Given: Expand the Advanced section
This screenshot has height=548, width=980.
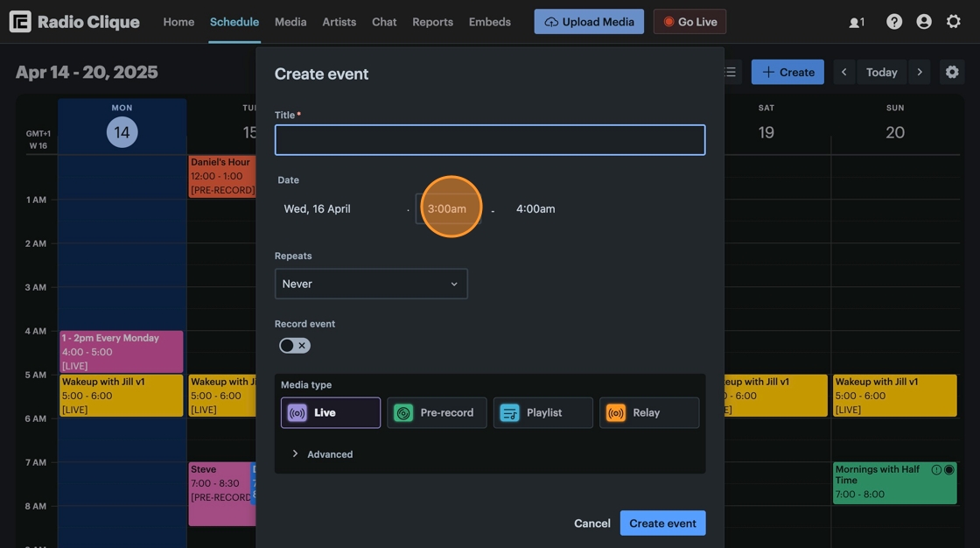Looking at the screenshot, I should point(323,454).
